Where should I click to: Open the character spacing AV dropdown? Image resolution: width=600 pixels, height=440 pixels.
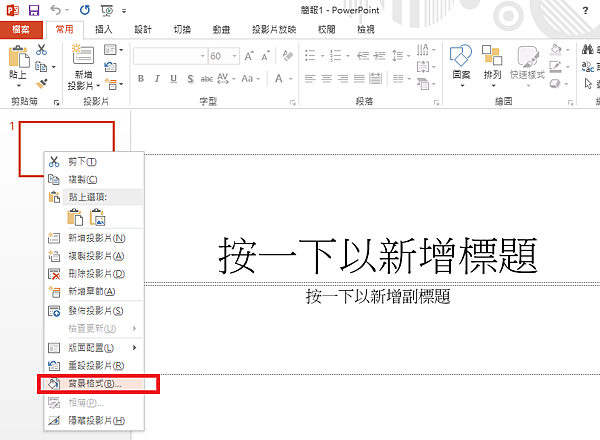click(x=226, y=79)
